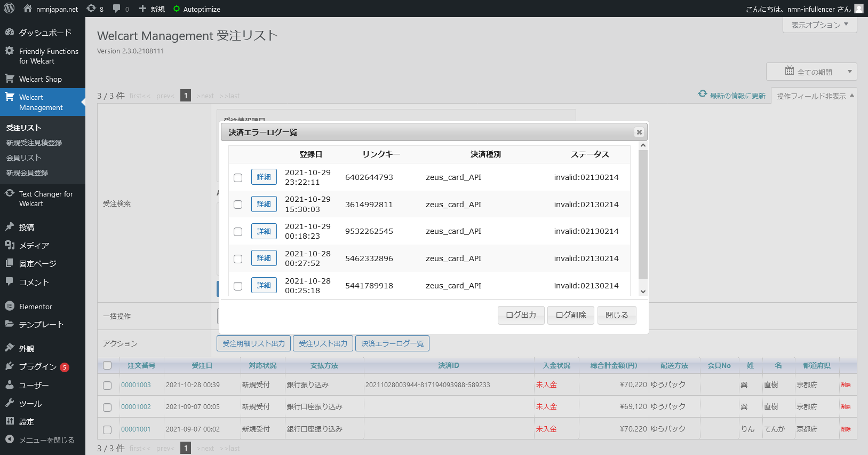
Task: Check the log row with key 9532262545
Action: (x=238, y=232)
